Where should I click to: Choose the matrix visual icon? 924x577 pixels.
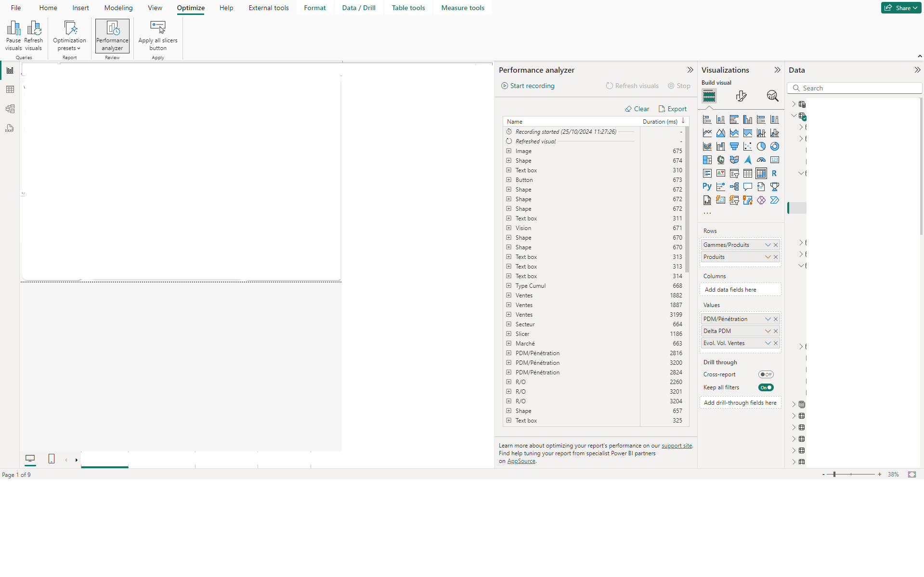[761, 174]
